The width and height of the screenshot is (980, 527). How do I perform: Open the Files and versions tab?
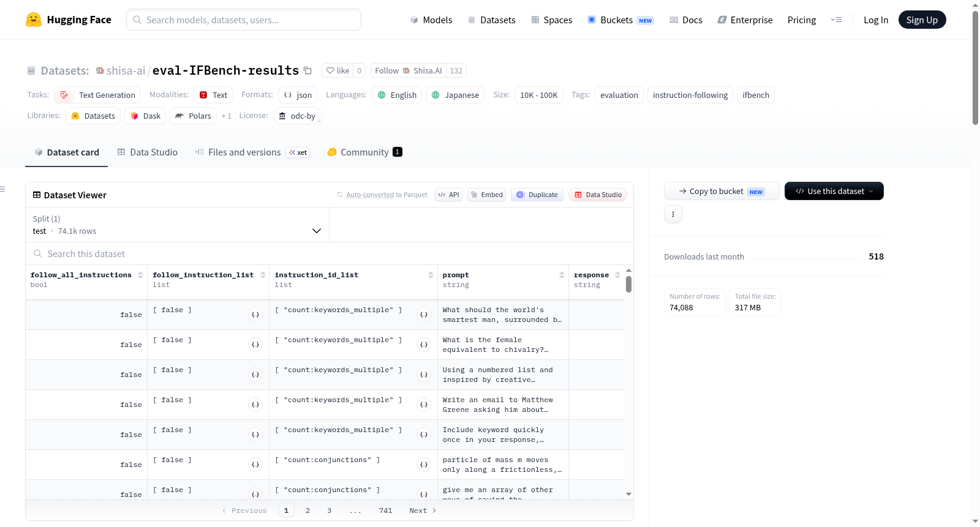pos(252,152)
